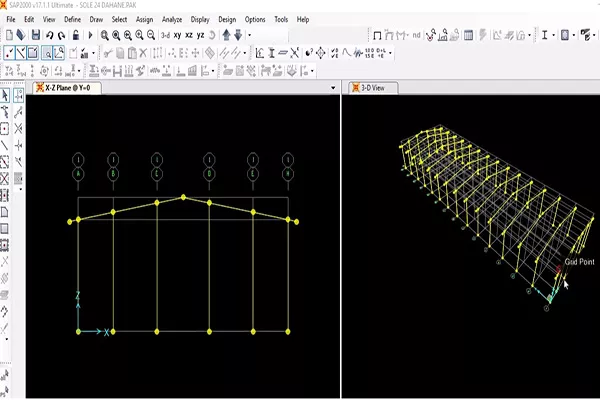Viewport: 600px width, 400px height.
Task: Switch to yz plane view
Action: coord(201,35)
